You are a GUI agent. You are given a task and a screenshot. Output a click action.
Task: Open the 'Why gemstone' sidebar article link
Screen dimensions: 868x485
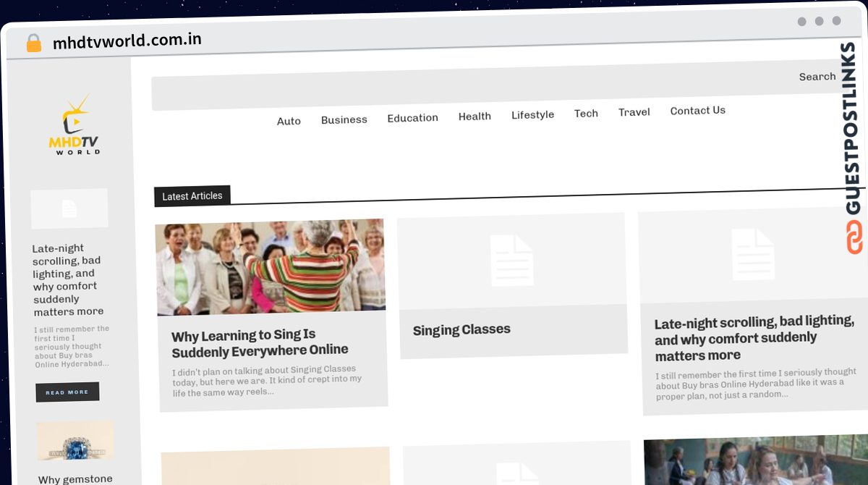tap(75, 478)
